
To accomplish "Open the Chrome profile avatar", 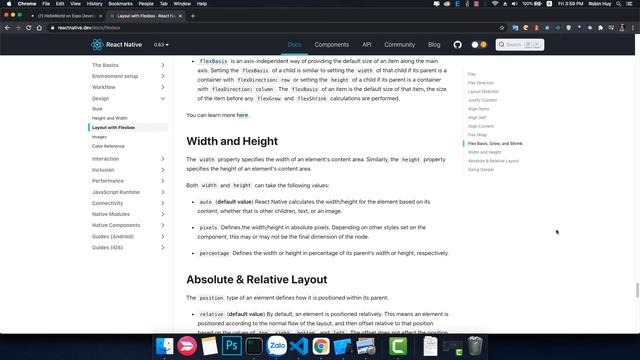I will point(622,28).
